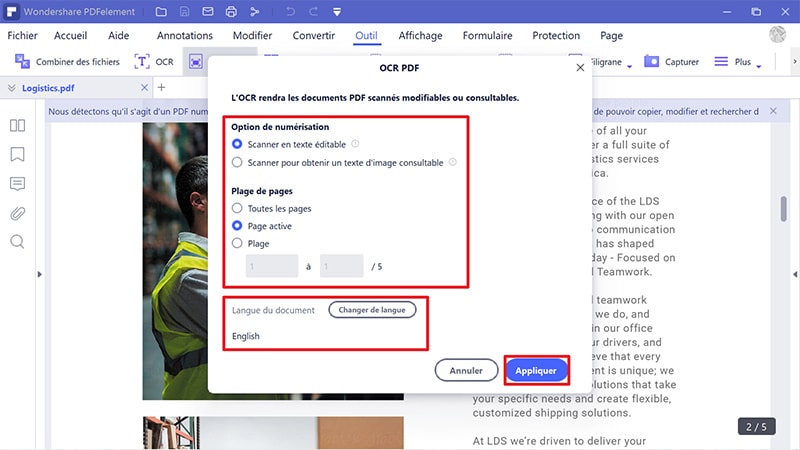
Task: Click the Capturer tool
Action: point(671,62)
